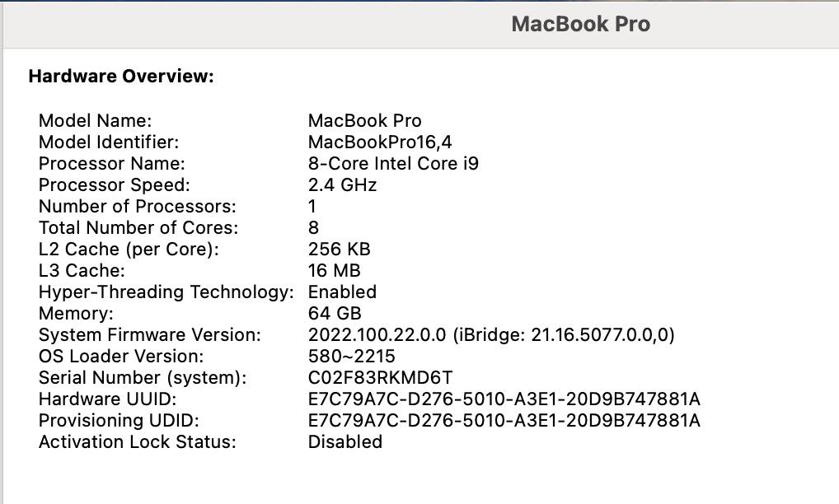
Task: Click the MacBook Pro window title
Action: pyautogui.click(x=580, y=24)
